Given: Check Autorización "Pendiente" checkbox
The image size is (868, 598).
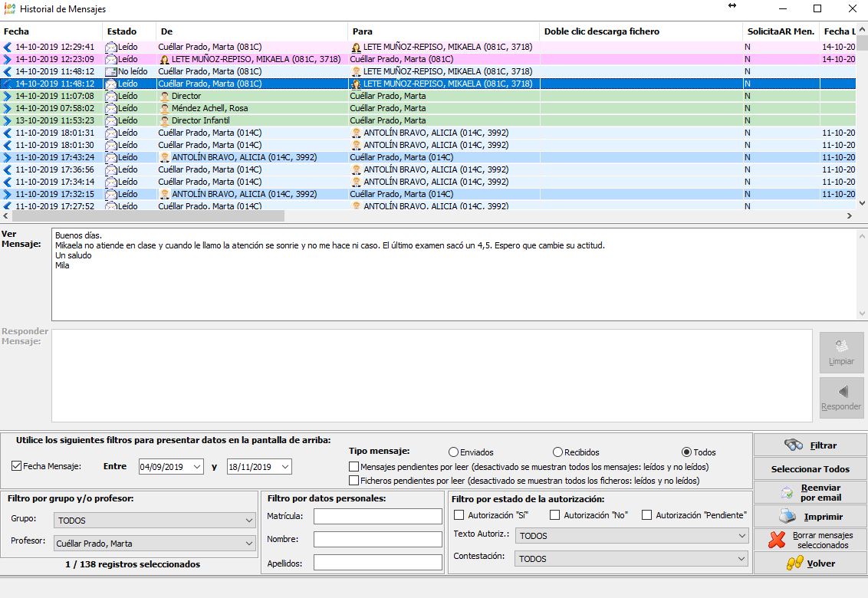Looking at the screenshot, I should (647, 515).
